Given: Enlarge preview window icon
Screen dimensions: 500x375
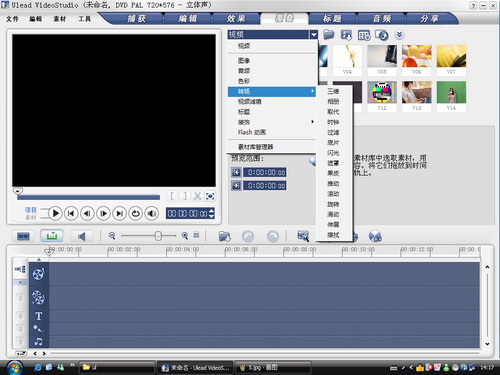Looking at the screenshot, I should (x=210, y=196).
